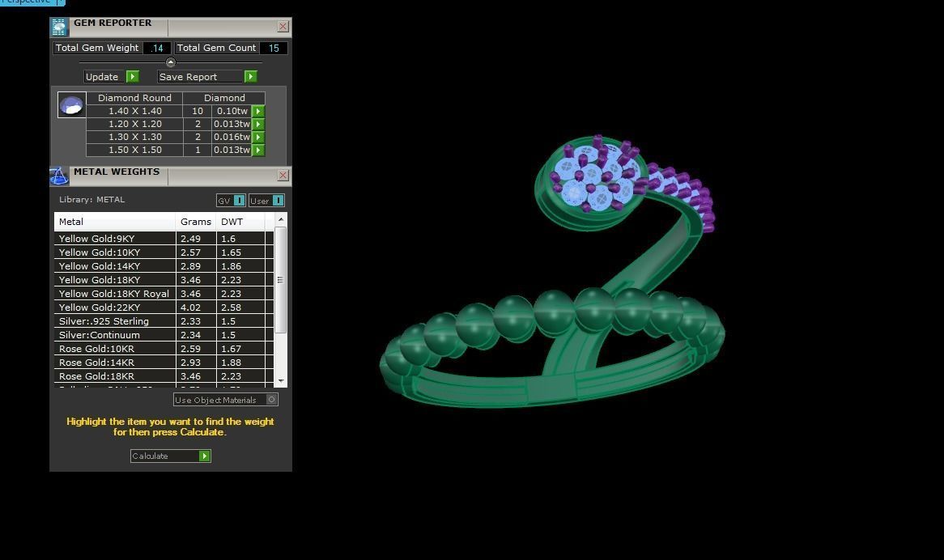
Task: Click the 2.33 grams value for Sterling
Action: click(x=191, y=321)
